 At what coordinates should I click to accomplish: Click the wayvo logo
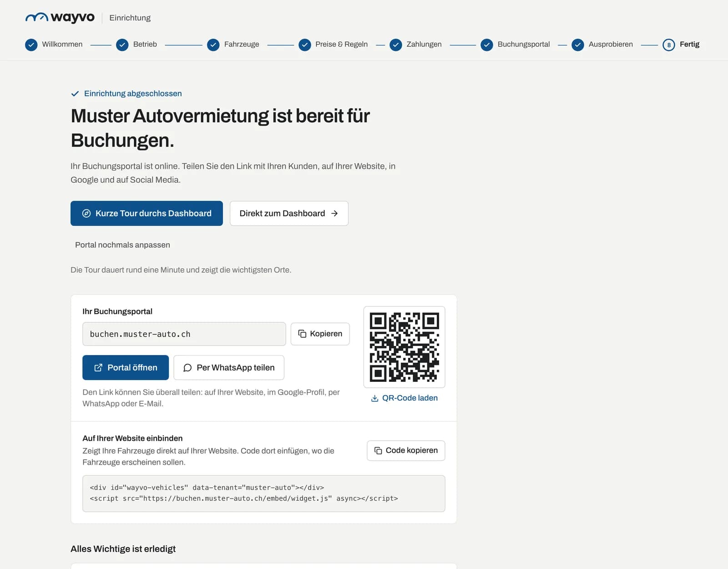60,18
